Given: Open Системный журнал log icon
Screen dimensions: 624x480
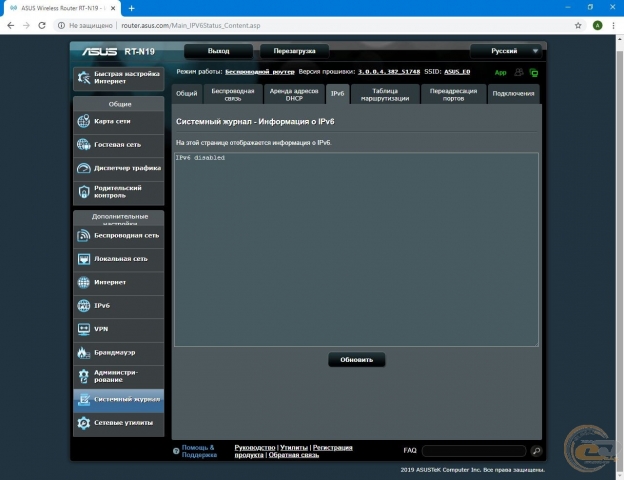Looking at the screenshot, I should [84, 399].
